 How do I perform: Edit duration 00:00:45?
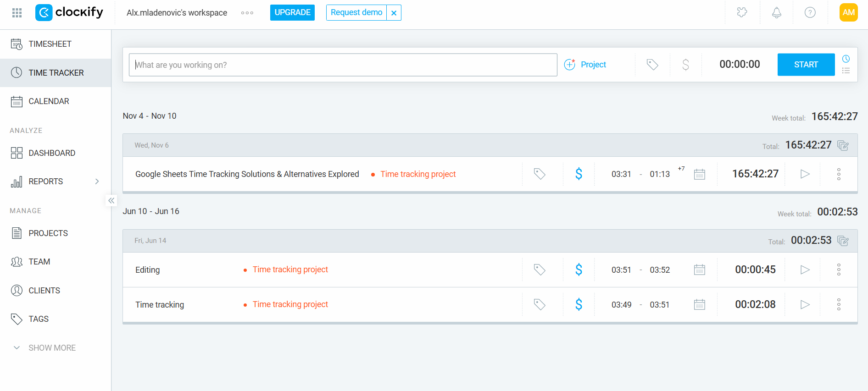[755, 270]
